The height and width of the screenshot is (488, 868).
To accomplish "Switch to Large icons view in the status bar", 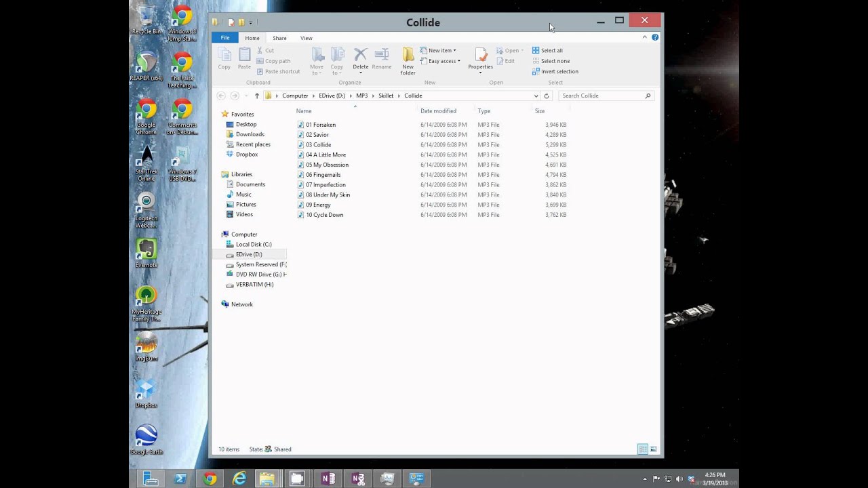I will coord(653,449).
